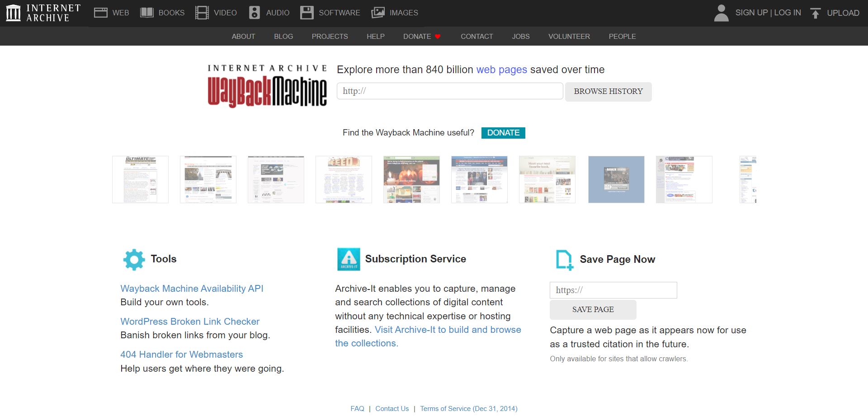Open the BLOG page
The height and width of the screenshot is (420, 868).
coord(283,37)
